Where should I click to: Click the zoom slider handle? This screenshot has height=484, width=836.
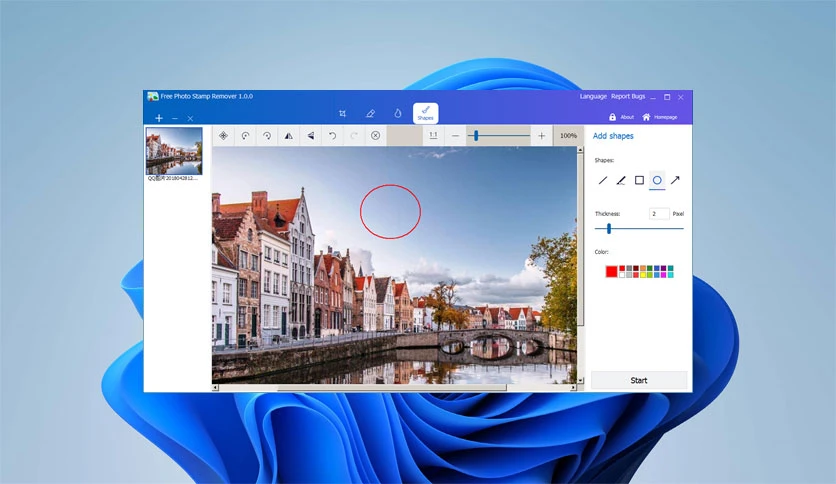pyautogui.click(x=476, y=136)
